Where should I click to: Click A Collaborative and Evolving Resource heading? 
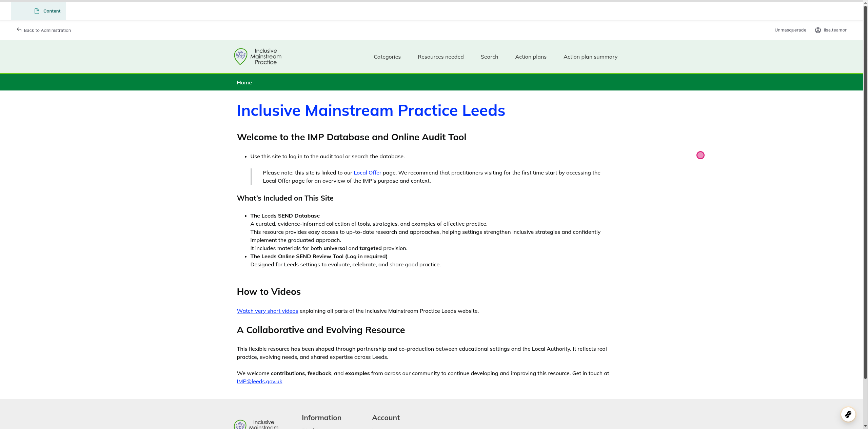pos(321,330)
